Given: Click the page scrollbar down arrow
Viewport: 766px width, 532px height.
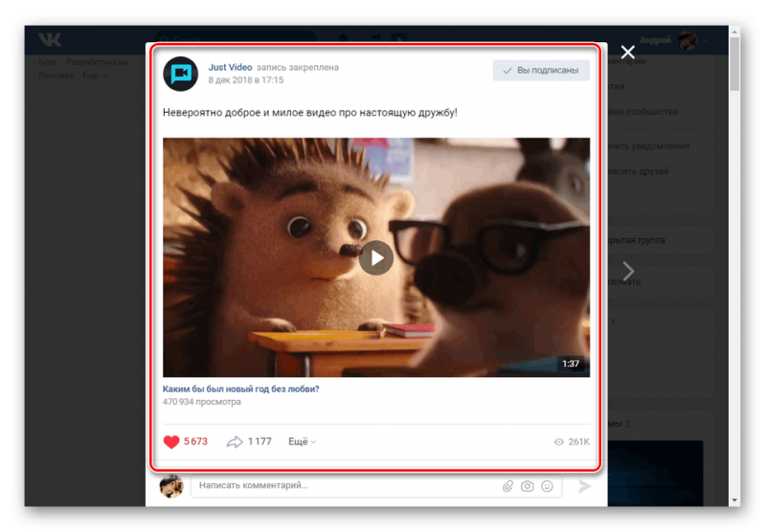Looking at the screenshot, I should tap(734, 500).
